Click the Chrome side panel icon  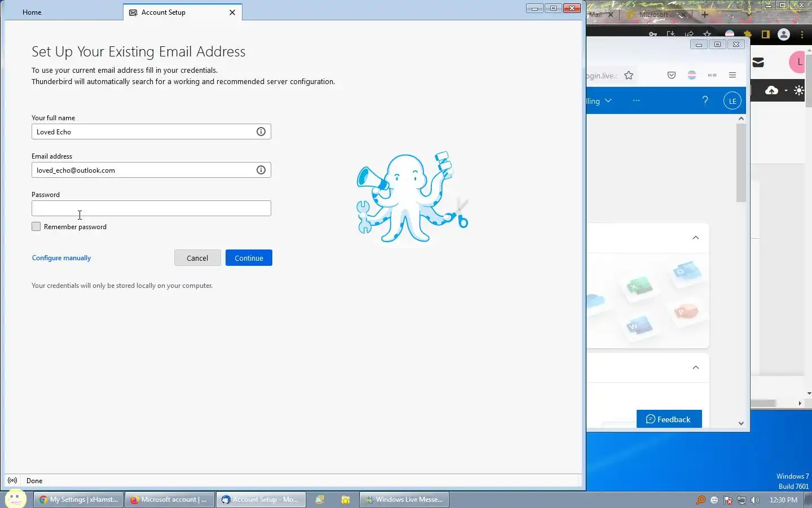(765, 34)
